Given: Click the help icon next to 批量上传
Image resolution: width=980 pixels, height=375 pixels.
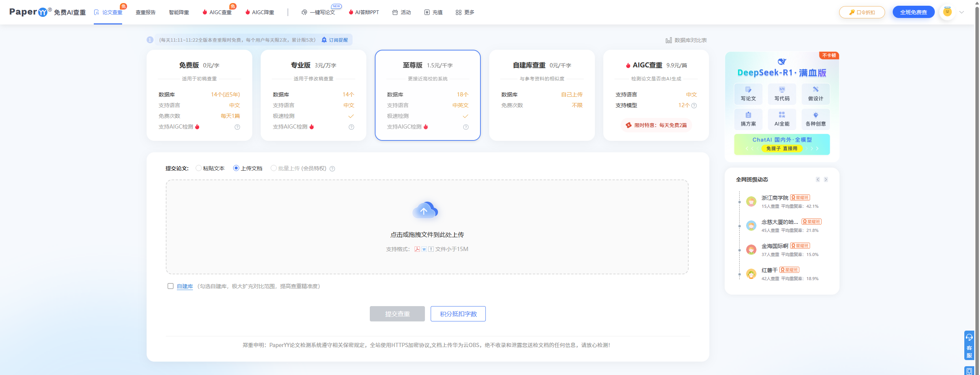Looking at the screenshot, I should (332, 169).
